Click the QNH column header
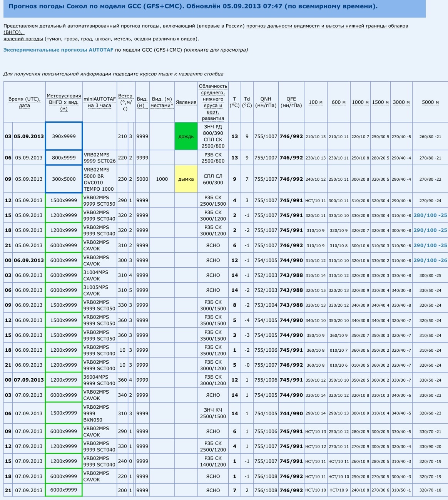 (x=266, y=102)
